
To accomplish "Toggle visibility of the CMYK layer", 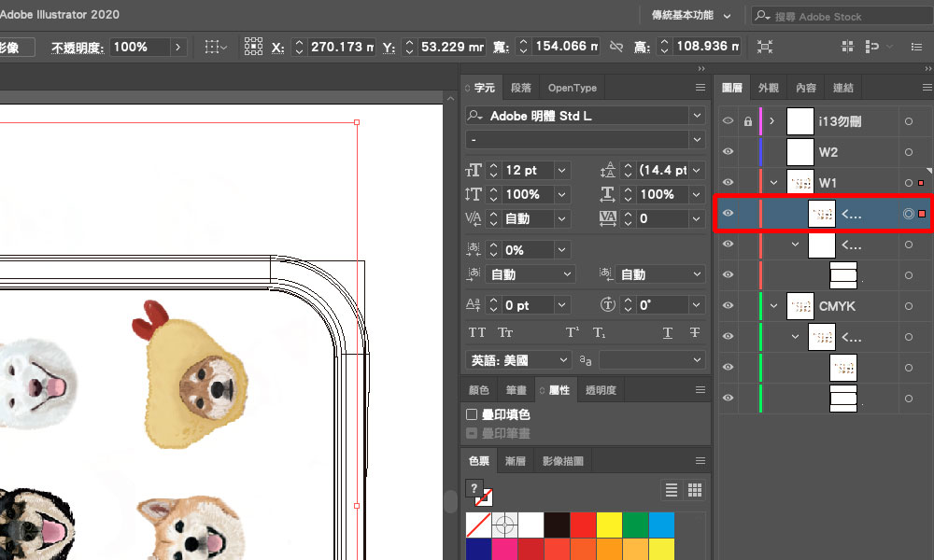I will (729, 306).
